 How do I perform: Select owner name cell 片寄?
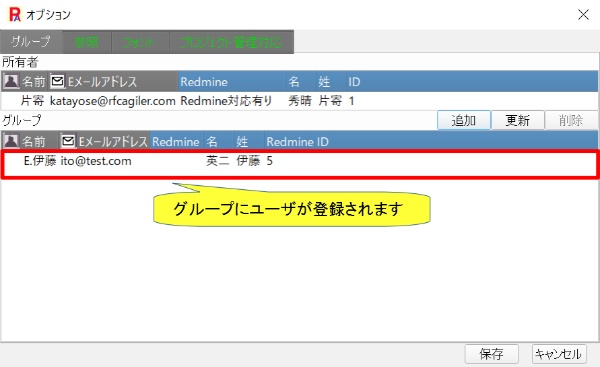tap(32, 101)
